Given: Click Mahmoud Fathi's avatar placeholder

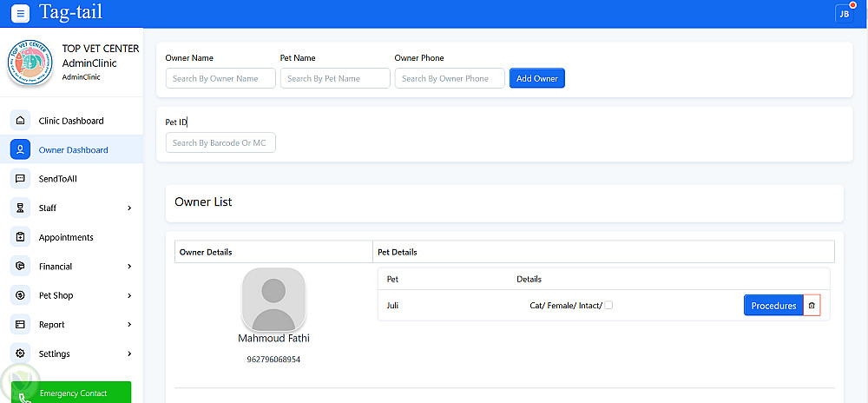Looking at the screenshot, I should (273, 300).
